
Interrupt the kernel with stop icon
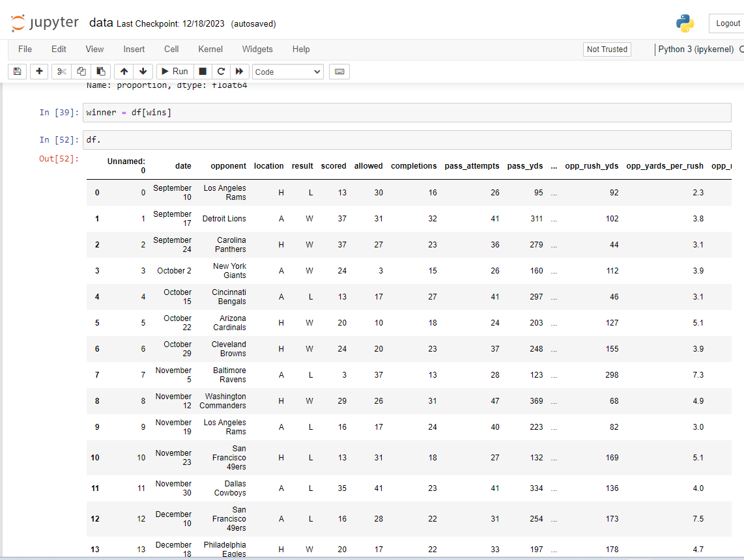[x=203, y=72]
